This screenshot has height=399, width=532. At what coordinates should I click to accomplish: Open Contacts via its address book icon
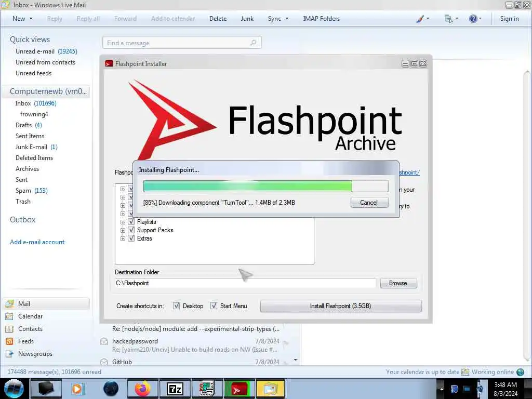click(9, 329)
